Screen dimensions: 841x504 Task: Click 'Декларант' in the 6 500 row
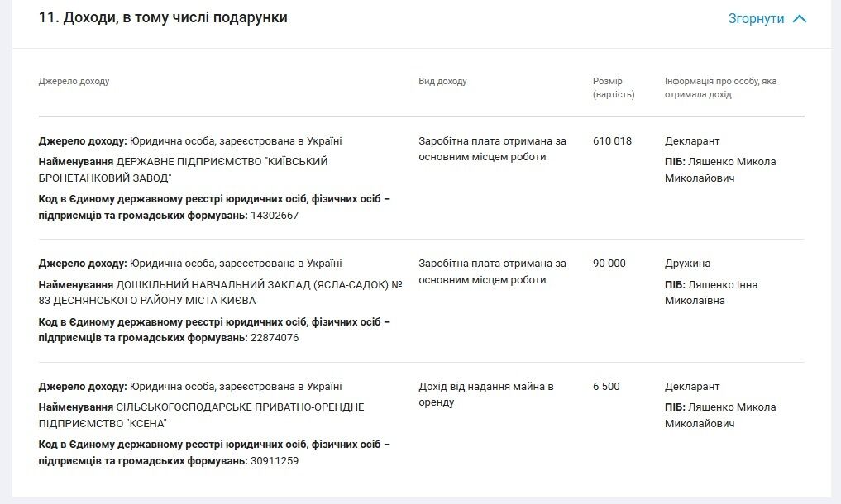tap(692, 386)
